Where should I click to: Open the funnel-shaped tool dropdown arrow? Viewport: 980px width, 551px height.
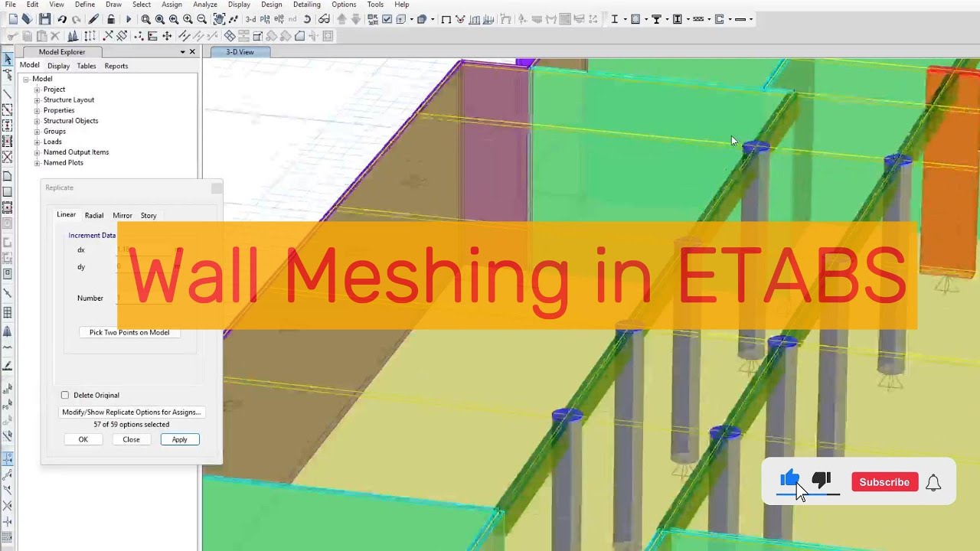pos(667,19)
